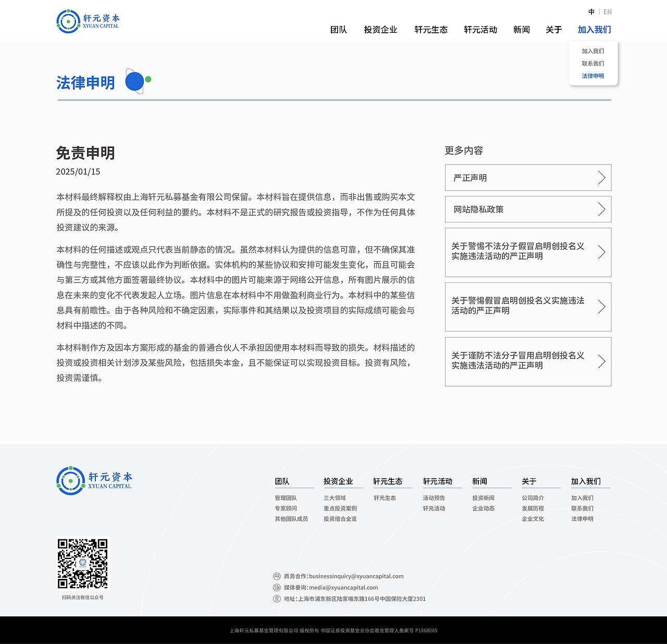Click footer 公司简介 link
Image resolution: width=667 pixels, height=644 pixels.
point(533,498)
